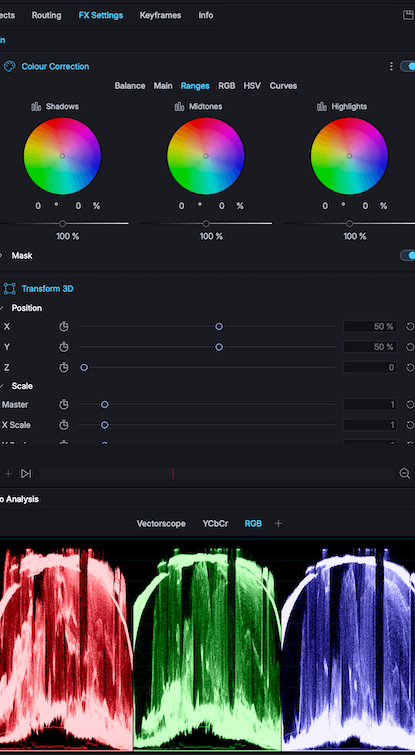The image size is (415, 755).
Task: Switch to Routing tab
Action: coord(47,15)
